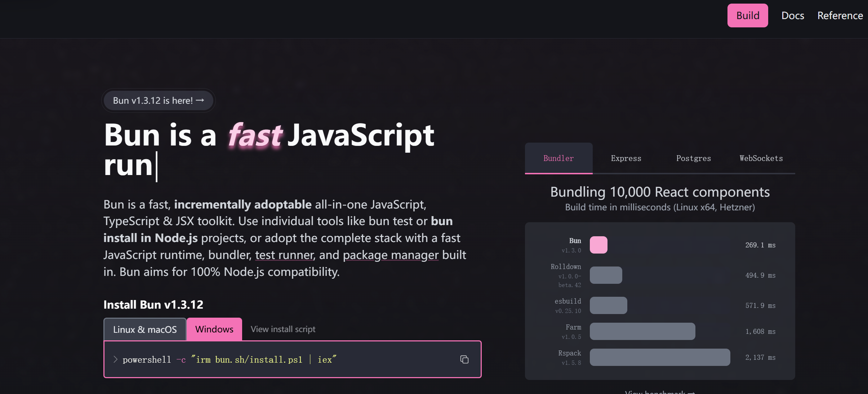Open the Reference navigation item
Viewport: 868px width, 394px height.
[x=840, y=15]
